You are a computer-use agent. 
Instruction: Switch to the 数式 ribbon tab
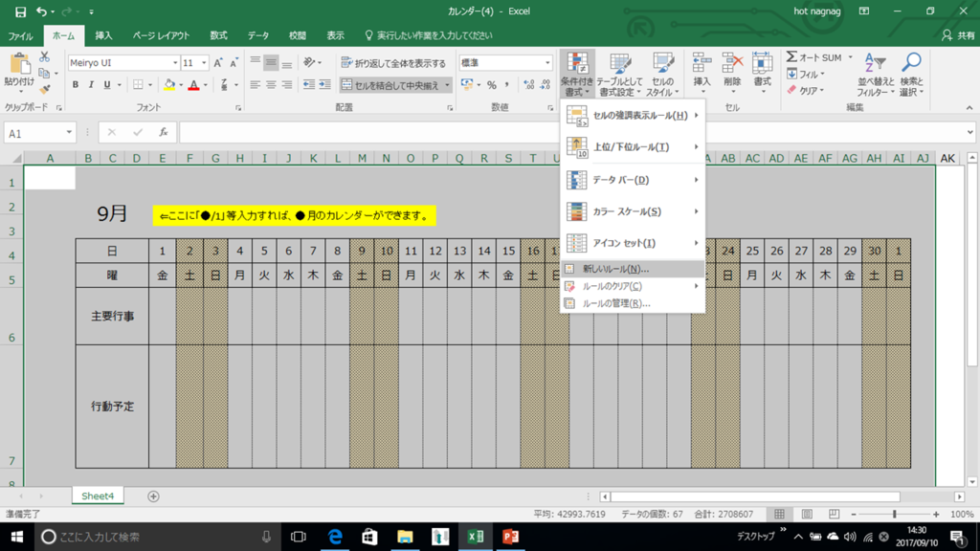[x=219, y=35]
